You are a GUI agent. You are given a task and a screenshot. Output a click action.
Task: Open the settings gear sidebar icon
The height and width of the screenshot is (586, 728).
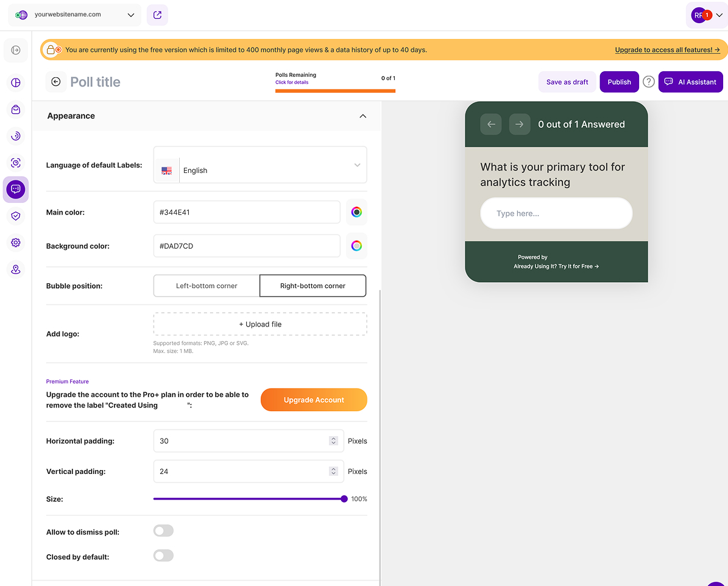[x=16, y=243]
